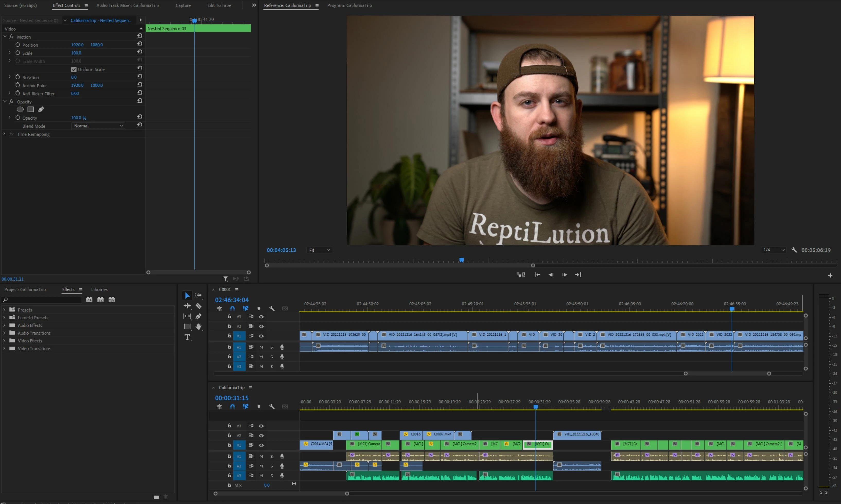Expand the Video Effects folder
Viewport: 841px width, 504px height.
[4, 341]
